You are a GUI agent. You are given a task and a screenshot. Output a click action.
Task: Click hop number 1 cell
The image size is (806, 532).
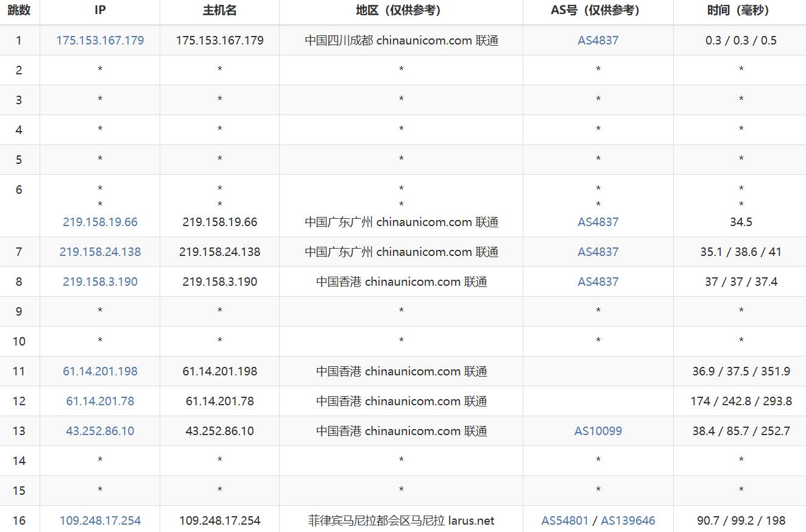(x=19, y=40)
